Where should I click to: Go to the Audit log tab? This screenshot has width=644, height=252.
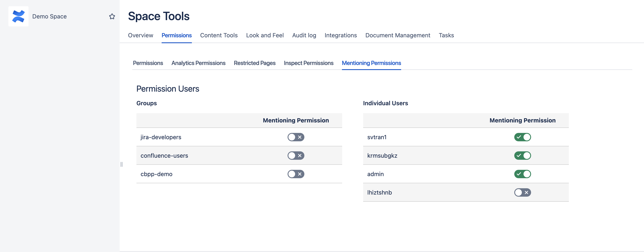(304, 35)
